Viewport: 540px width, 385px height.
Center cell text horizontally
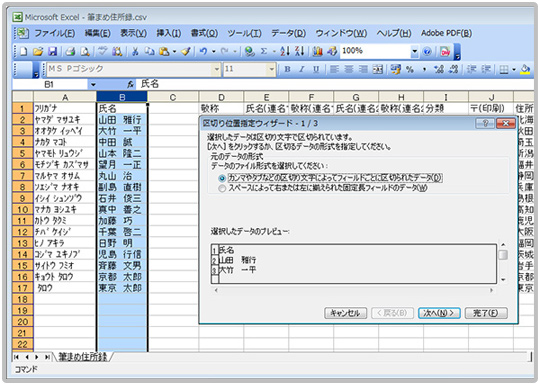pos(349,69)
